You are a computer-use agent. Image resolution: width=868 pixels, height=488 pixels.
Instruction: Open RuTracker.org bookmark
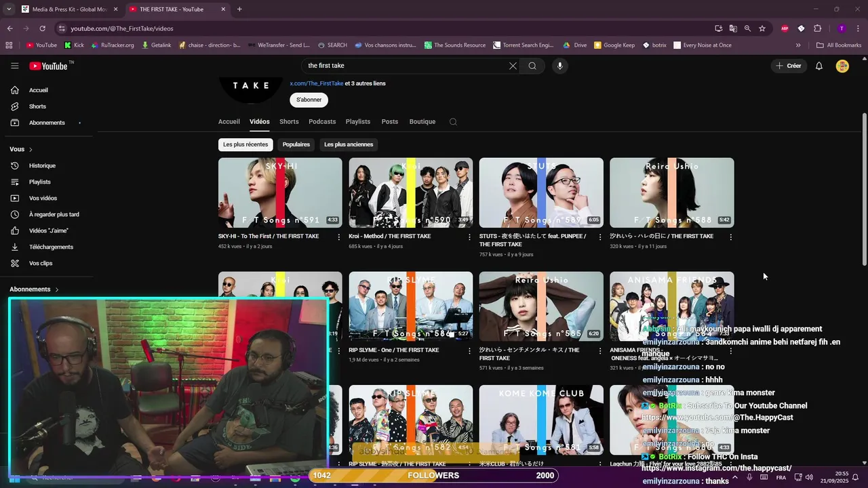pyautogui.click(x=113, y=45)
